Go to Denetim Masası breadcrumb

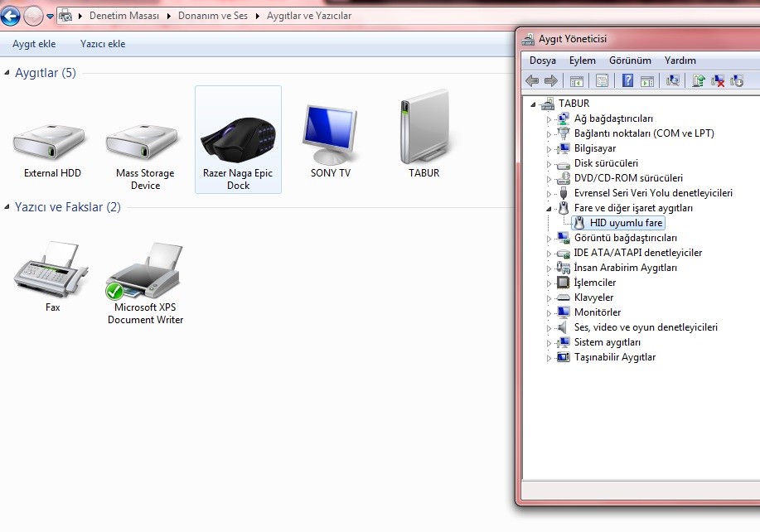[x=124, y=16]
